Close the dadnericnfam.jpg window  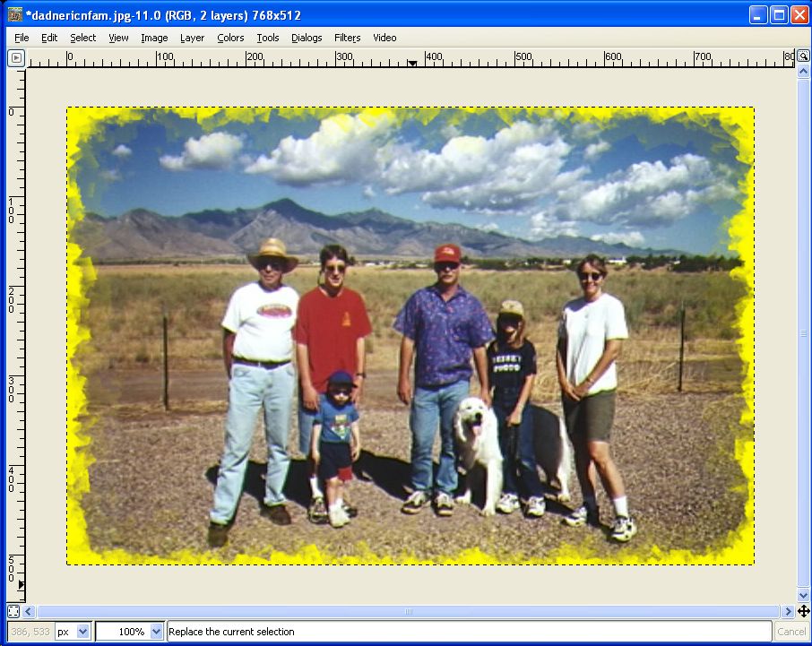(x=799, y=15)
